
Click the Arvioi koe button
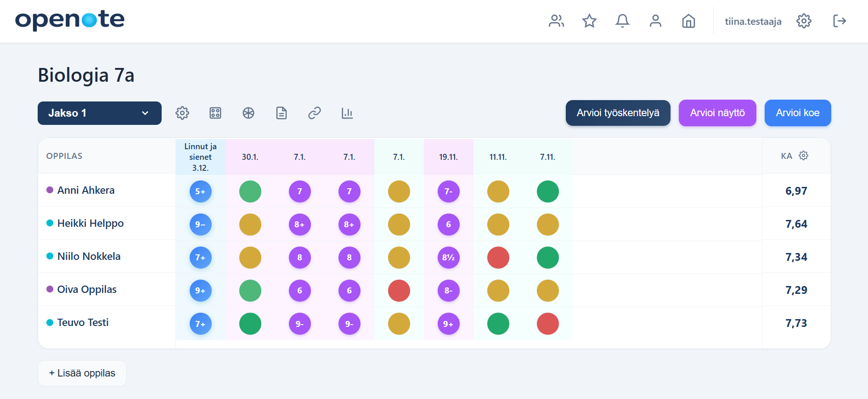pyautogui.click(x=797, y=113)
